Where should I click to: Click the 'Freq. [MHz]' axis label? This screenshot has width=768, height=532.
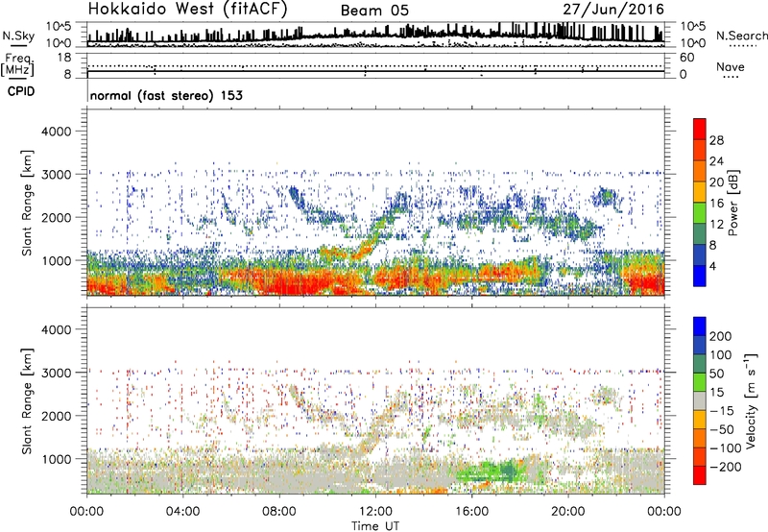[17, 65]
